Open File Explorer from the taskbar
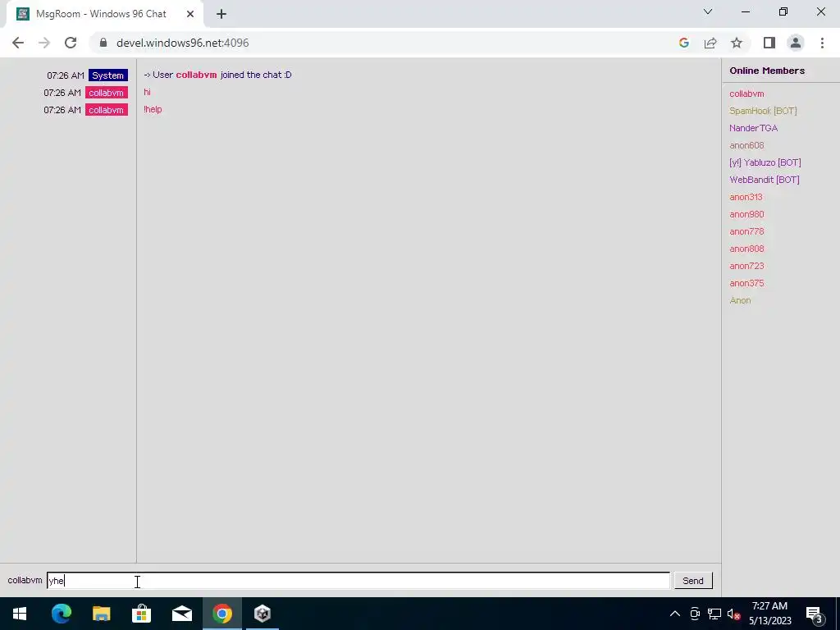840x630 pixels. (x=101, y=614)
